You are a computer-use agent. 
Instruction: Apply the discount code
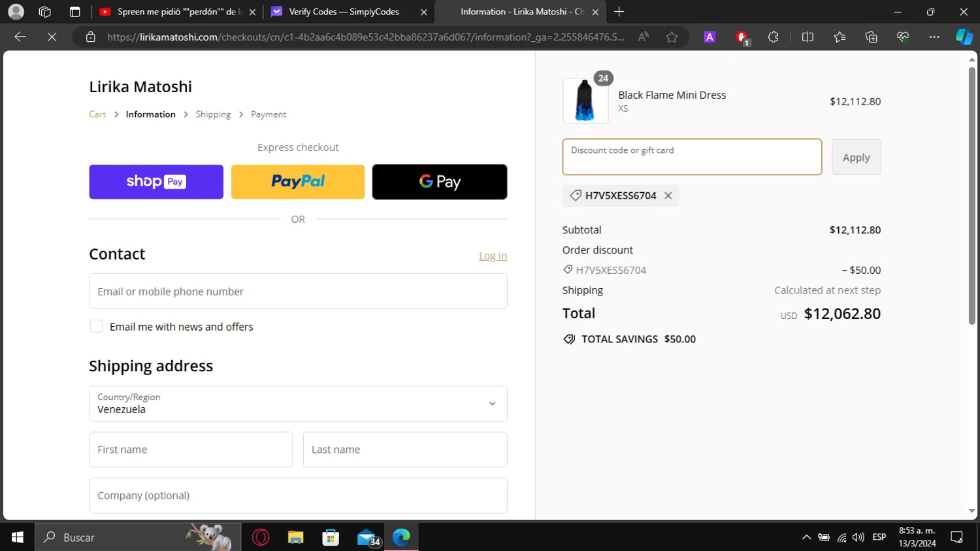click(x=856, y=157)
